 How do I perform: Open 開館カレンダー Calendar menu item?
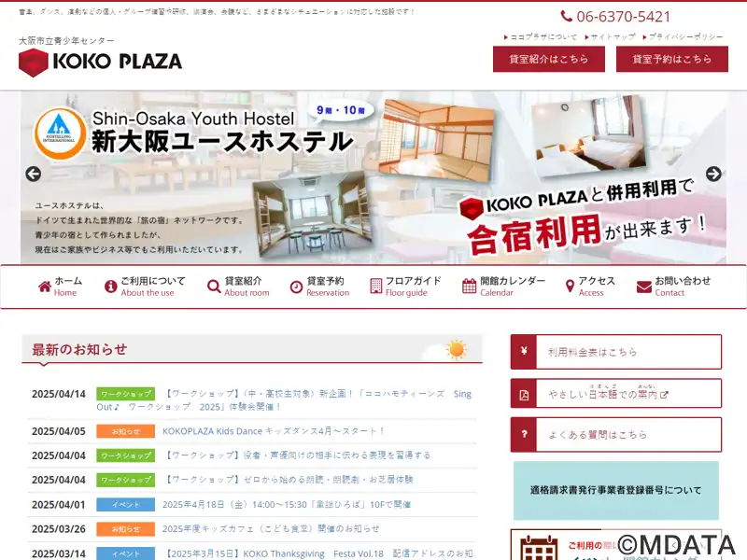click(x=503, y=287)
